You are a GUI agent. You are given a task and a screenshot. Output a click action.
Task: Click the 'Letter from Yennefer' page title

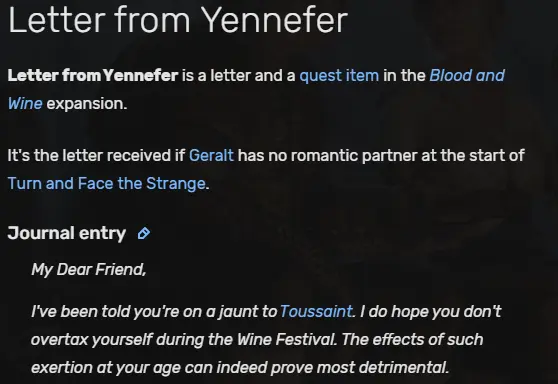(x=178, y=20)
